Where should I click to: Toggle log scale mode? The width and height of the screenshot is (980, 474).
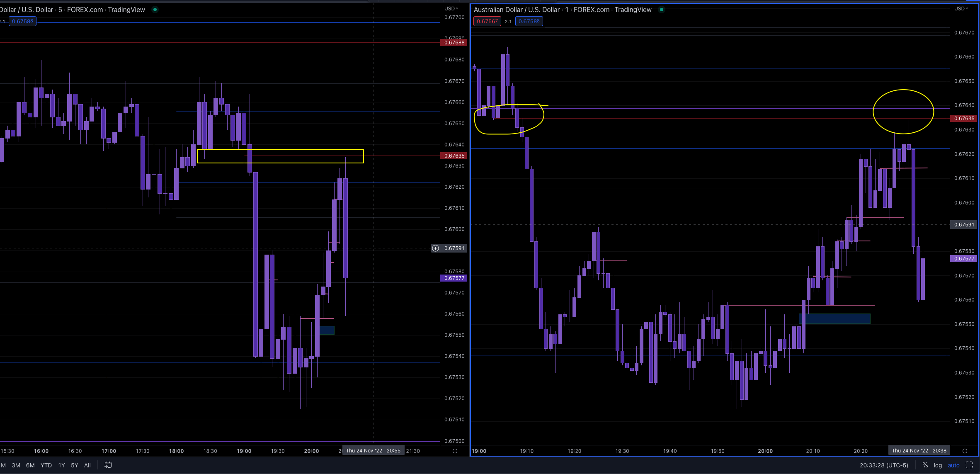pyautogui.click(x=938, y=465)
